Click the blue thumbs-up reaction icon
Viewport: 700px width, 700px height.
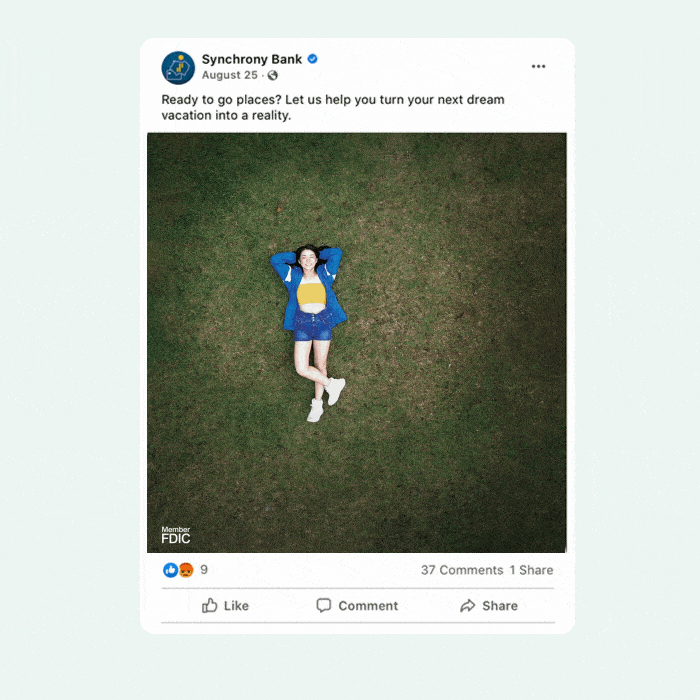[x=171, y=570]
